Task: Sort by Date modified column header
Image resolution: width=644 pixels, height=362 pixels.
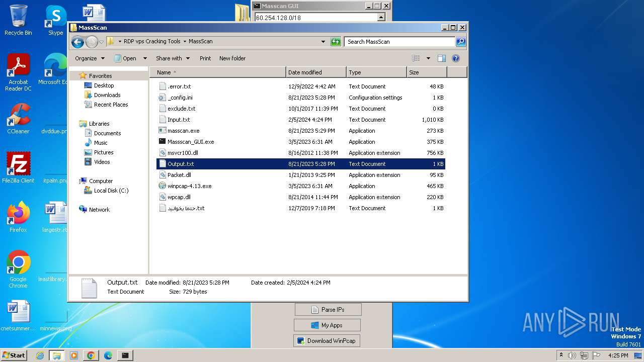Action: coord(316,72)
